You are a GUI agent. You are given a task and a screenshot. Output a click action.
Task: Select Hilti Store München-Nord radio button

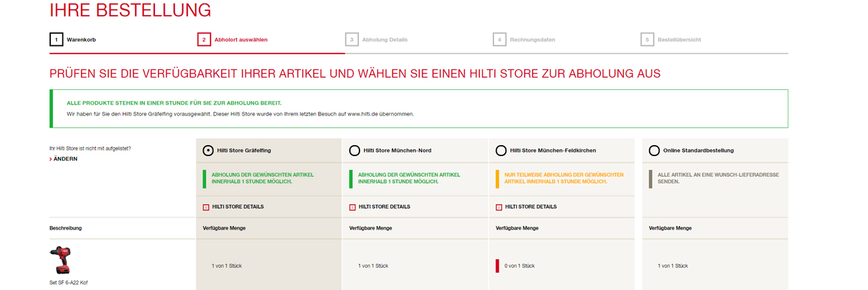[x=355, y=150]
